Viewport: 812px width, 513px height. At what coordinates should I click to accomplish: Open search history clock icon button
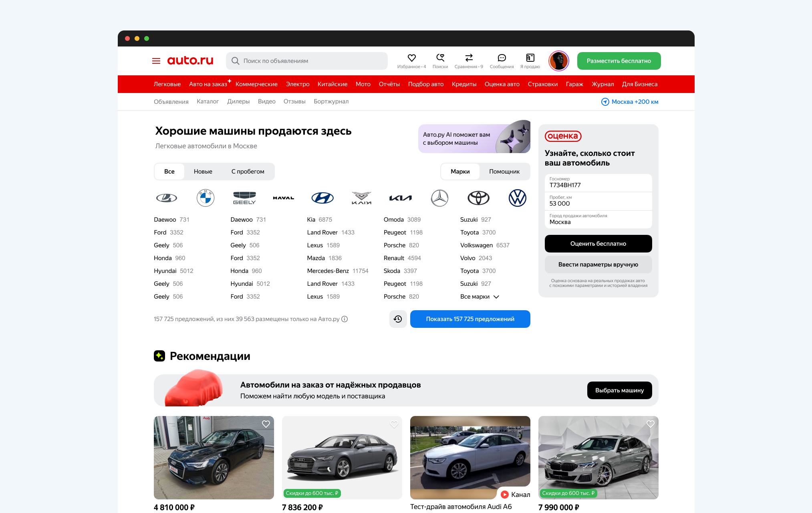coord(398,319)
